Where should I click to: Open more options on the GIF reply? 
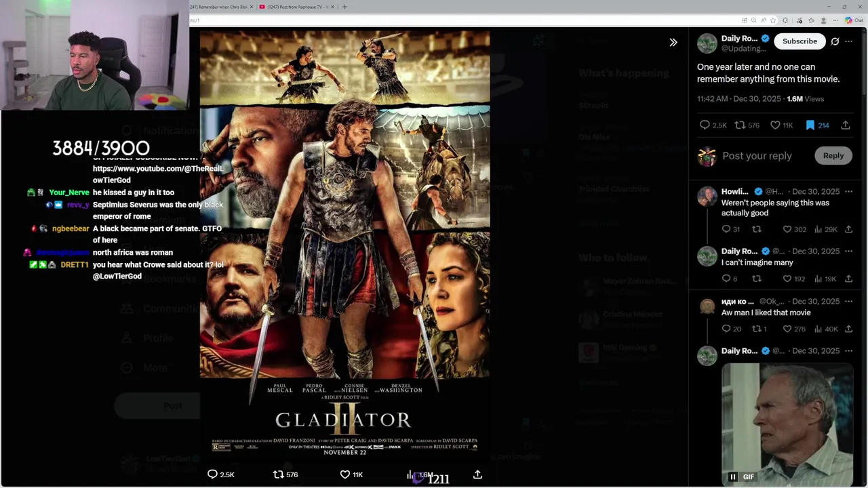point(848,351)
